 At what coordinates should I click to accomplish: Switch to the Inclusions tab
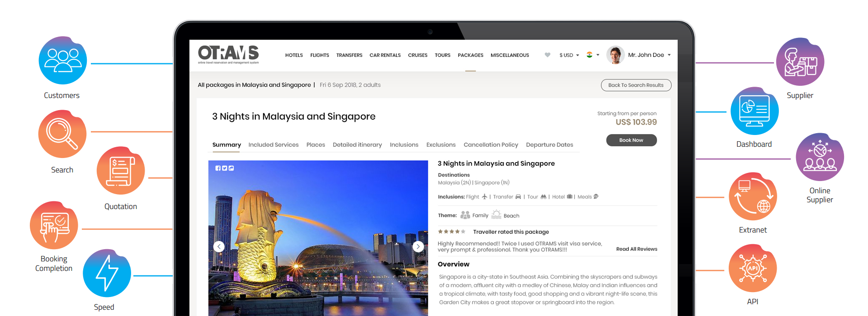pos(404,145)
